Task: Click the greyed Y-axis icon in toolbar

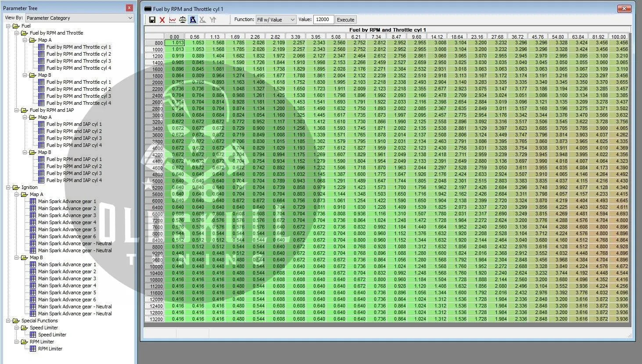Action: [x=213, y=20]
